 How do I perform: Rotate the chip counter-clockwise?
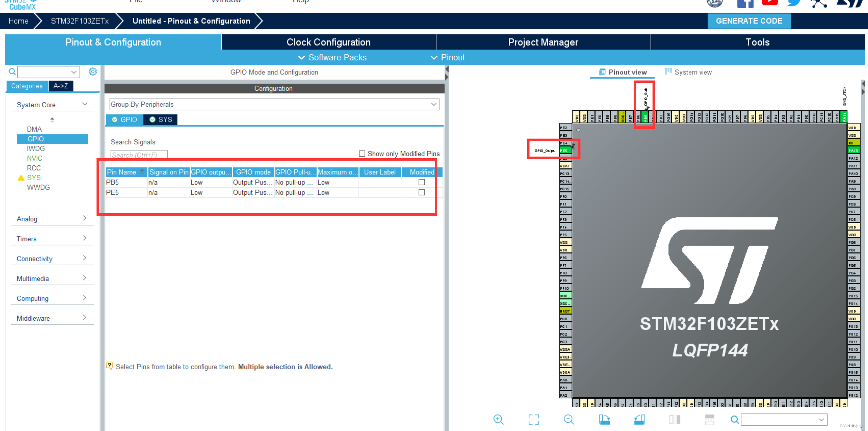click(x=639, y=419)
